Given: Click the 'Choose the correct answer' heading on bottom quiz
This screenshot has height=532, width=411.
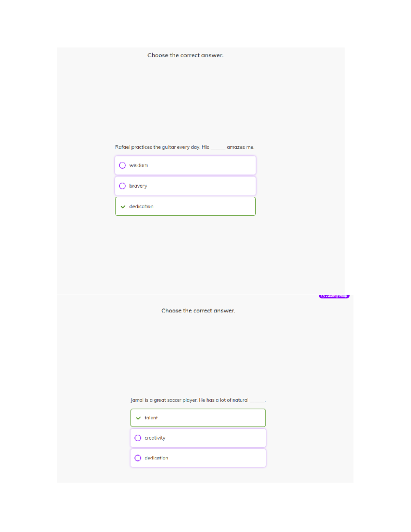Looking at the screenshot, I should tap(198, 311).
